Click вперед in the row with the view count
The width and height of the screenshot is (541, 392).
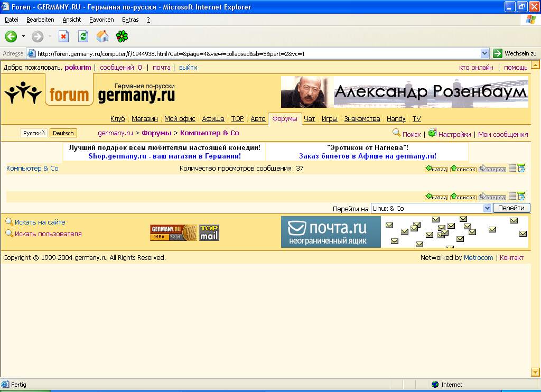[x=492, y=169]
